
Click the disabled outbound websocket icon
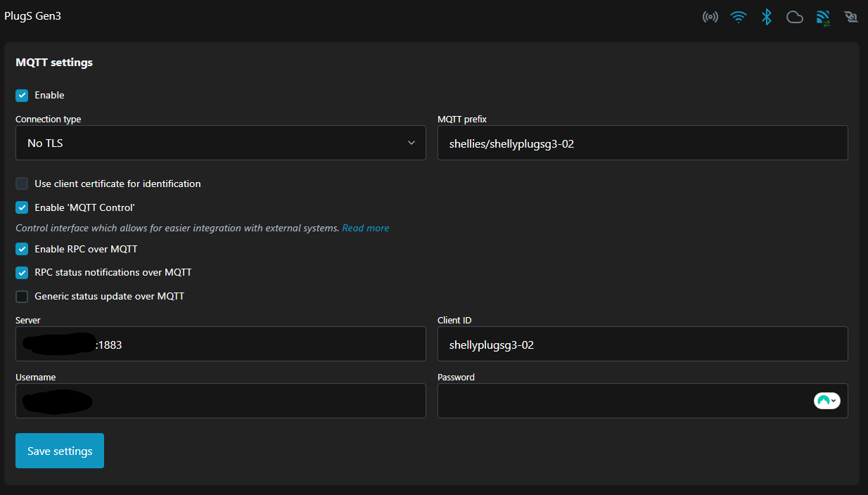pos(851,17)
